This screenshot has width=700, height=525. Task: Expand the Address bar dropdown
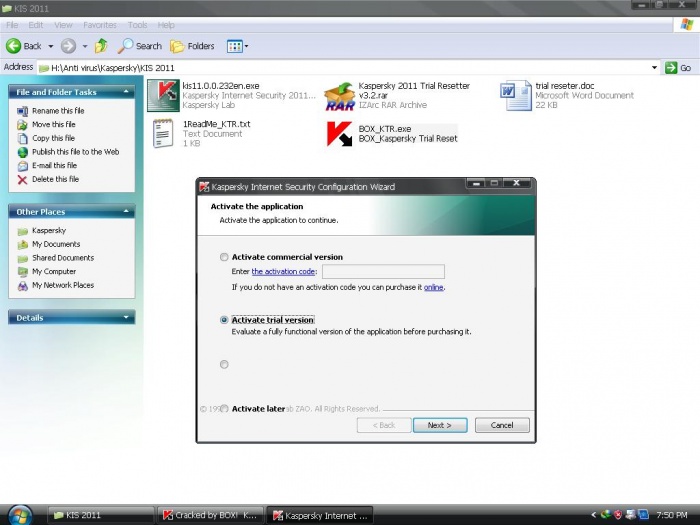click(x=654, y=68)
